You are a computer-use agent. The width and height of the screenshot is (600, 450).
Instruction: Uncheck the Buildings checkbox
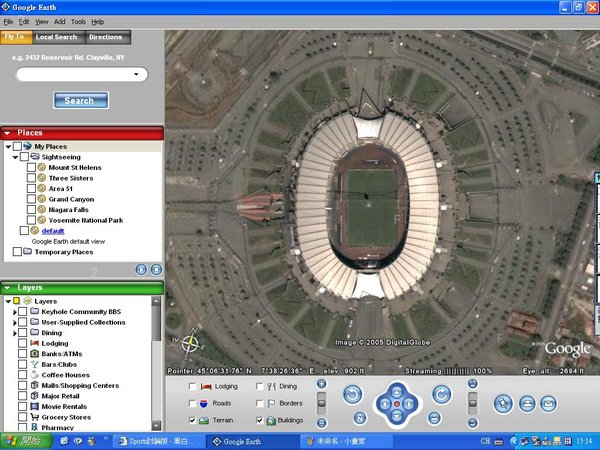coord(259,420)
